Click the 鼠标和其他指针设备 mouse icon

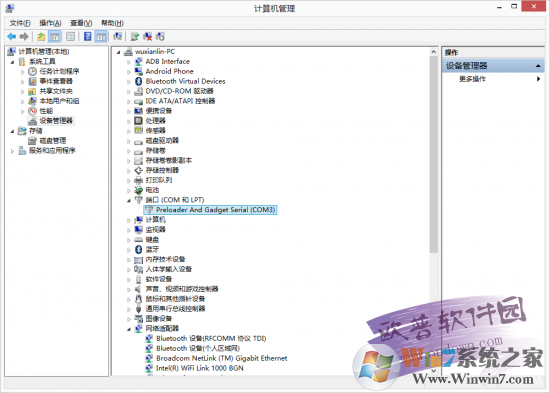tap(139, 299)
